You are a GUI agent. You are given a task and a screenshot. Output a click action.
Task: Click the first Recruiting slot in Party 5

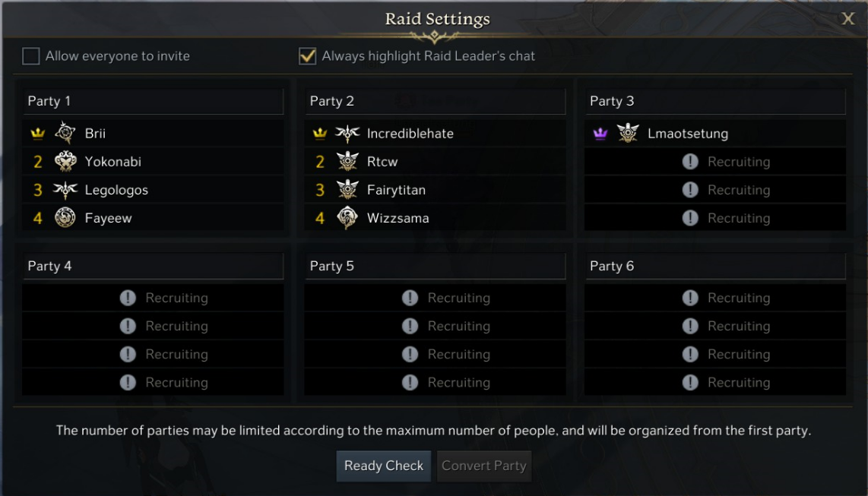tap(435, 298)
